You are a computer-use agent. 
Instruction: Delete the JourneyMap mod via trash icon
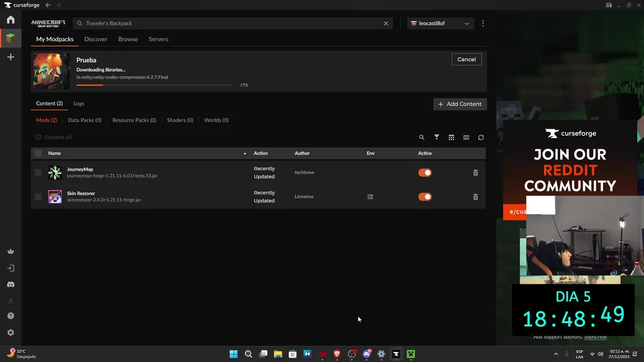(475, 172)
